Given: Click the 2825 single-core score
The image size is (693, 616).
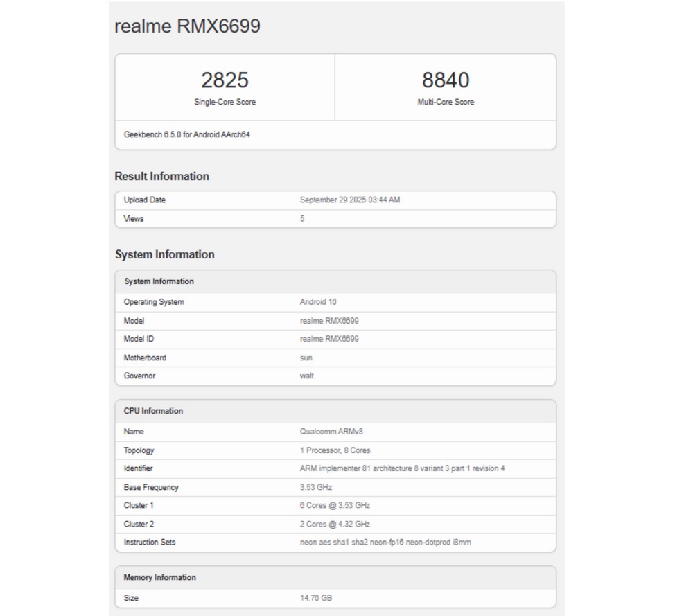Looking at the screenshot, I should 225,80.
